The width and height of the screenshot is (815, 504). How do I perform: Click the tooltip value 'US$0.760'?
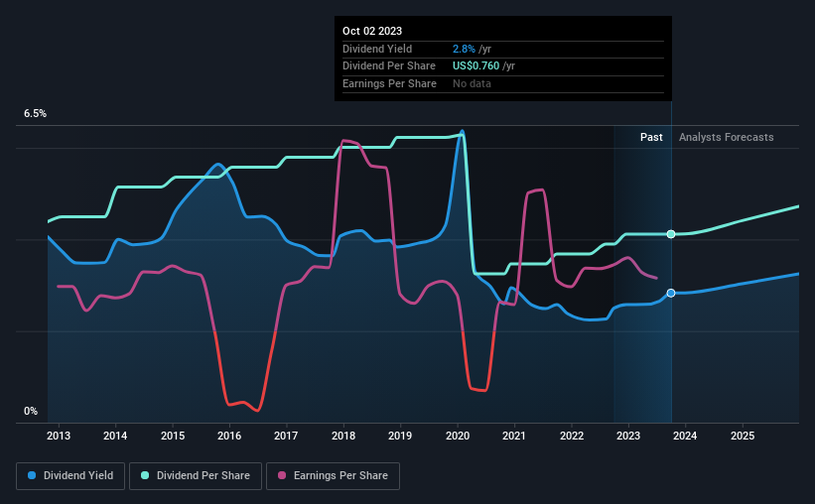(x=475, y=66)
